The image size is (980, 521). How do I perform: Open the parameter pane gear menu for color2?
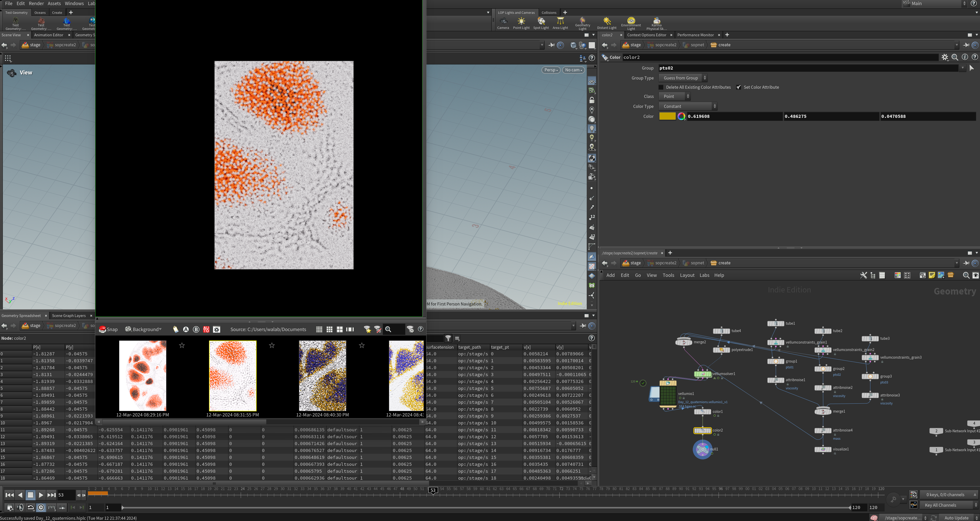click(x=945, y=57)
